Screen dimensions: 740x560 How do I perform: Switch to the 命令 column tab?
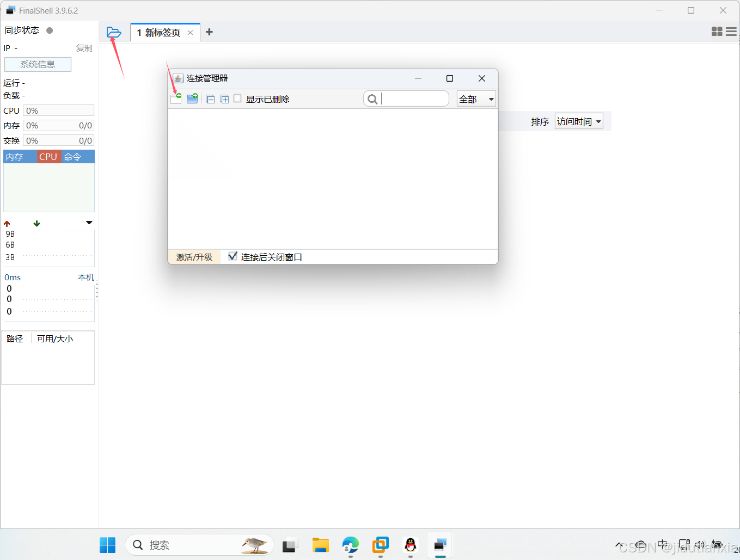point(72,157)
